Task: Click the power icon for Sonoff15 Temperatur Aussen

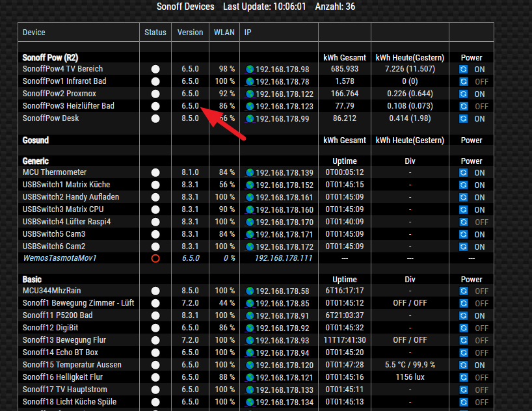Action: (463, 365)
